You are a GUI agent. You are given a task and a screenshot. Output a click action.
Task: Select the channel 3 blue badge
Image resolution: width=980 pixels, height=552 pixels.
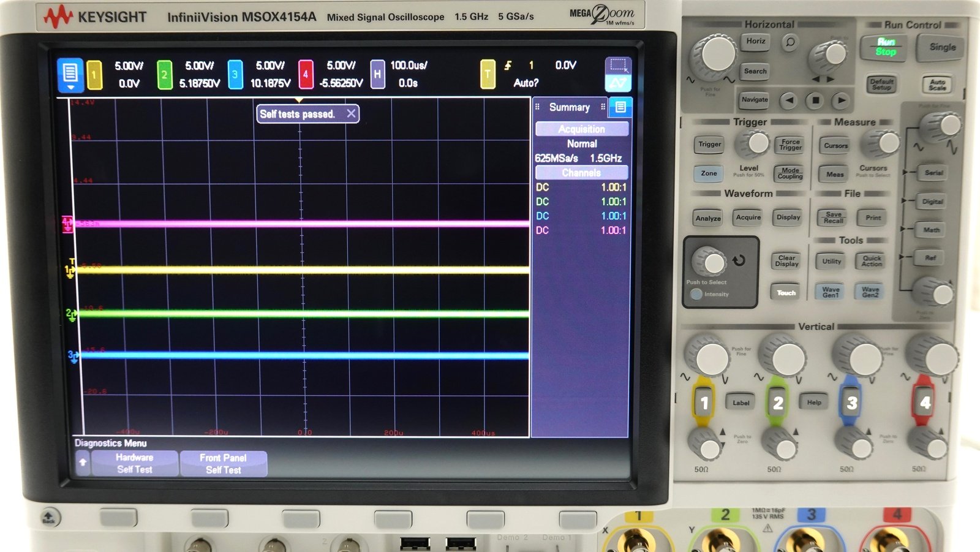pos(235,75)
